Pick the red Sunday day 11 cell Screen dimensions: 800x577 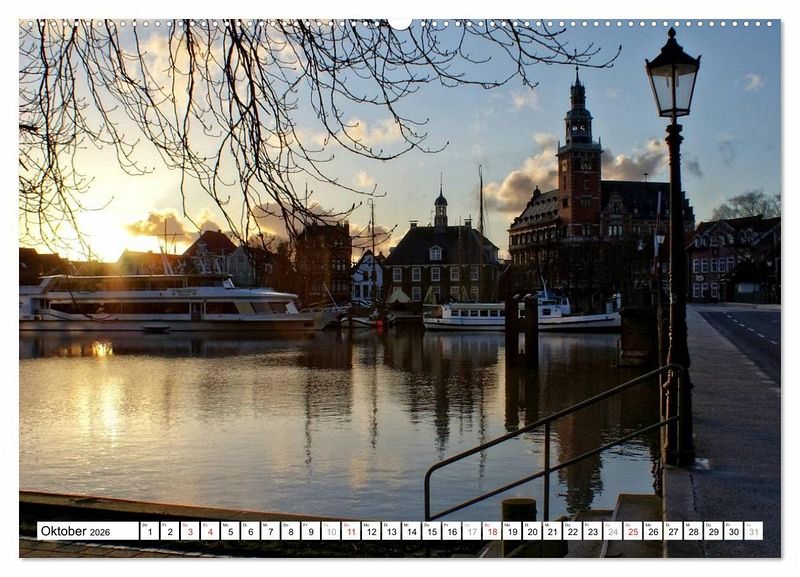(x=351, y=531)
